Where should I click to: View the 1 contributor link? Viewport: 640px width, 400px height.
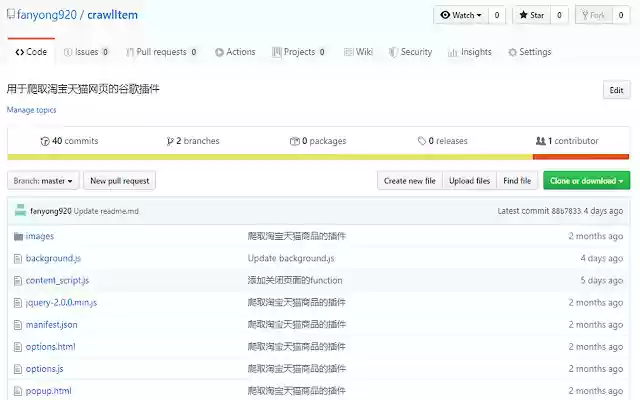pos(567,141)
